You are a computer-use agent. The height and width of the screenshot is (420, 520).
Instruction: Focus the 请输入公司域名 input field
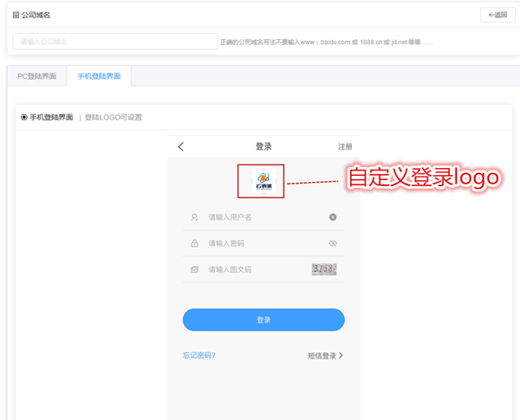[x=115, y=42]
